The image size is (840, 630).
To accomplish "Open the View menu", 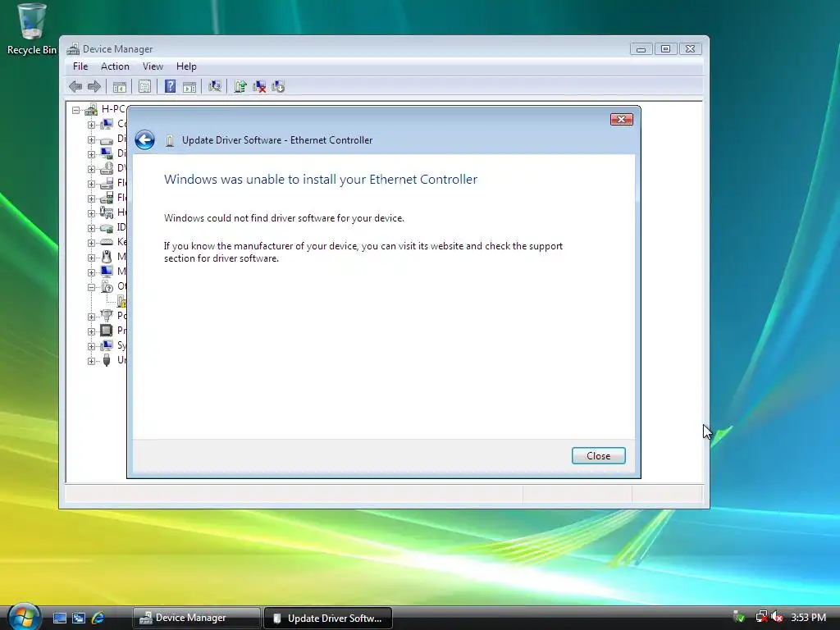I will [x=153, y=66].
